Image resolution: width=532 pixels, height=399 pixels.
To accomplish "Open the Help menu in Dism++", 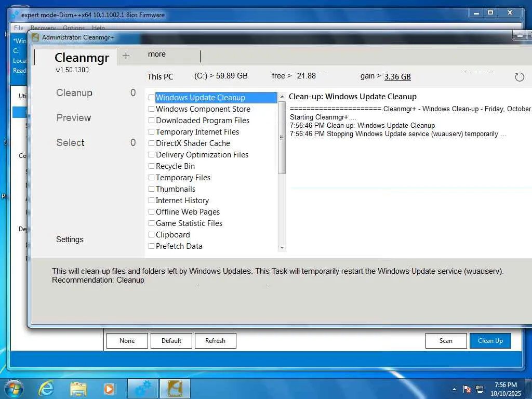I will (x=98, y=28).
